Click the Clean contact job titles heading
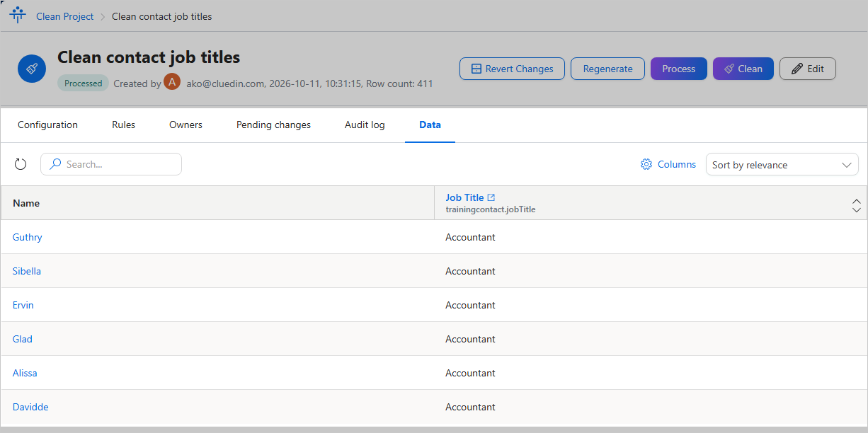The width and height of the screenshot is (868, 433). click(x=149, y=57)
